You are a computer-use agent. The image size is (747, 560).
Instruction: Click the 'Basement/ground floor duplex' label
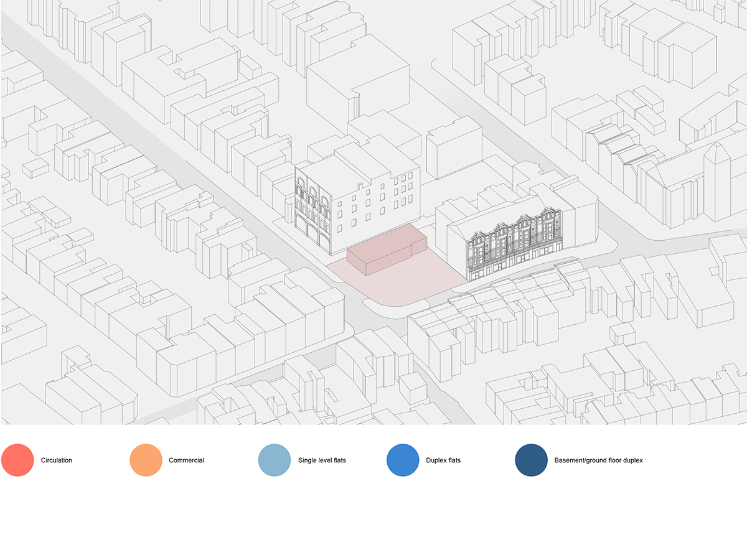coord(598,460)
